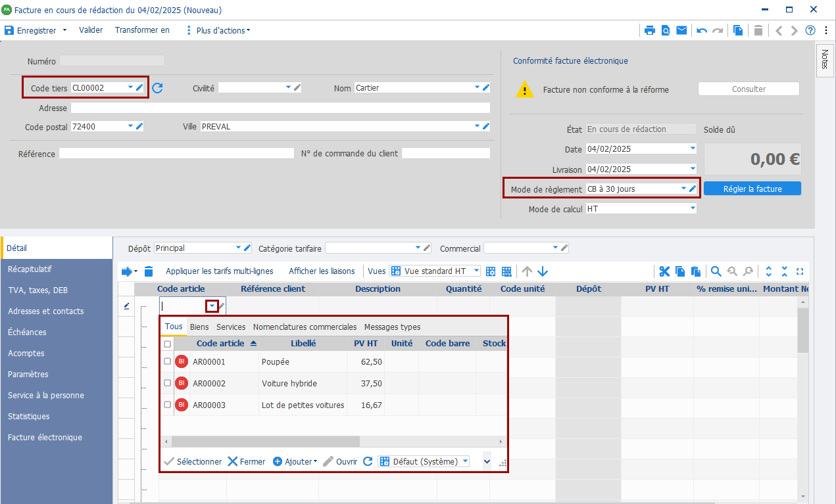The image size is (836, 504).
Task: Edit the Ville record with pencil icon
Action: 486,126
